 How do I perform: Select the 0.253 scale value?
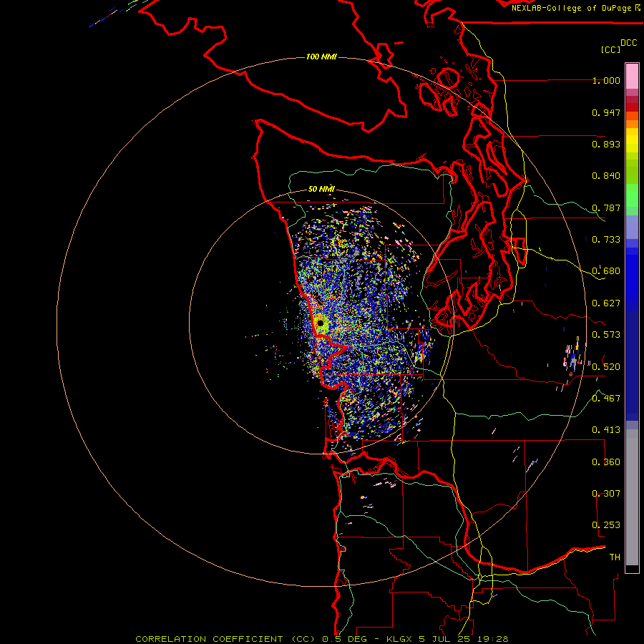[606, 525]
